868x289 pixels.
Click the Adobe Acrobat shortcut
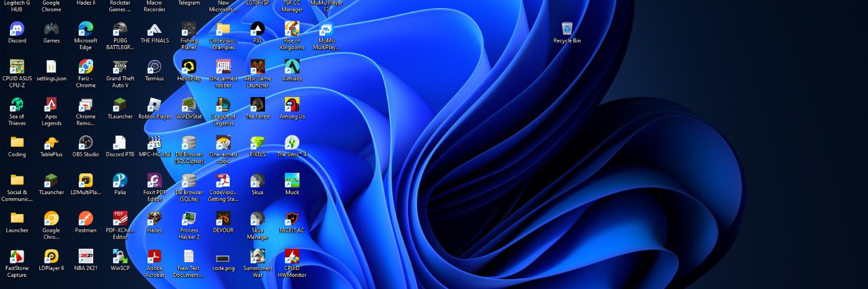click(x=155, y=256)
